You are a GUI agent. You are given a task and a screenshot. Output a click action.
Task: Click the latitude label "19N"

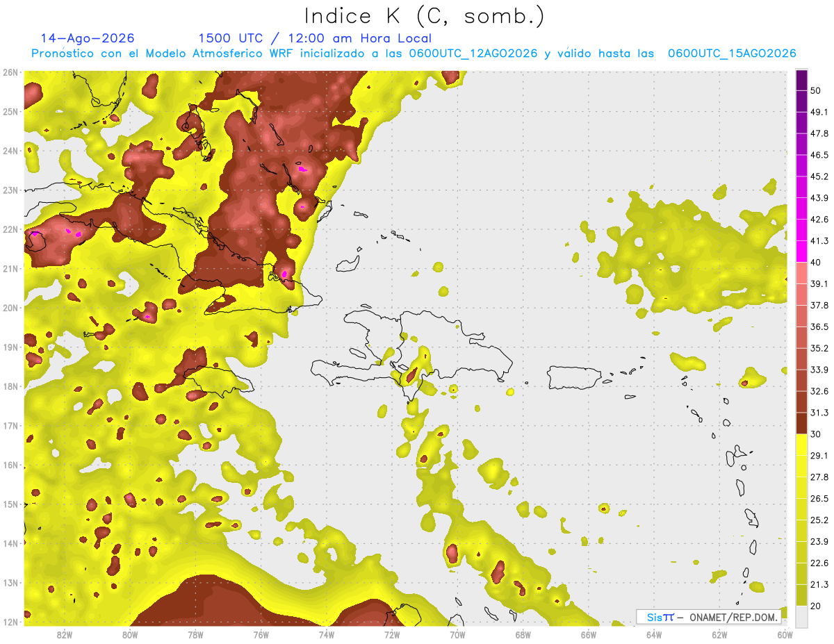[x=10, y=347]
